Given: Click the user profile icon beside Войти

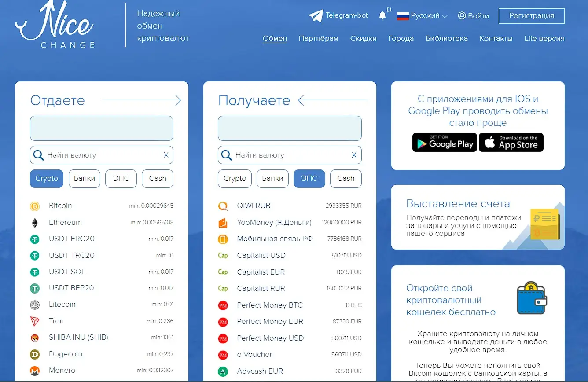Looking at the screenshot, I should 462,16.
